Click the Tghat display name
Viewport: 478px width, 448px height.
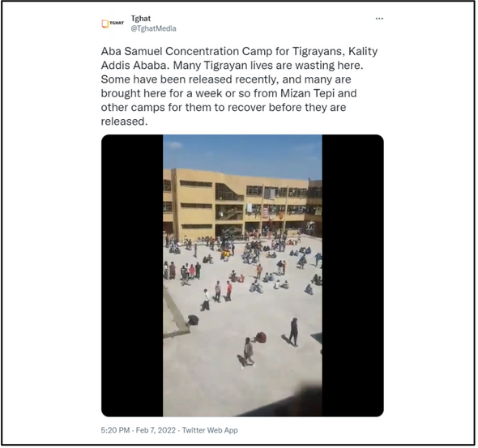tap(141, 19)
